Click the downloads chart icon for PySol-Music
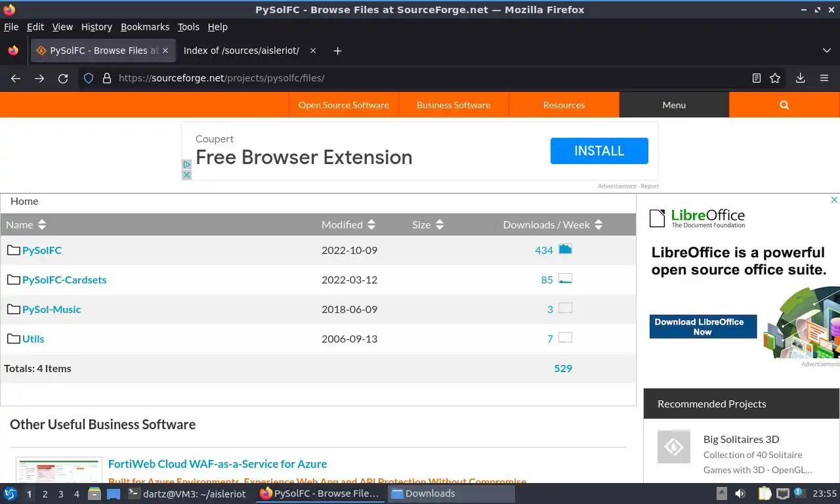This screenshot has height=504, width=840. pos(565,308)
